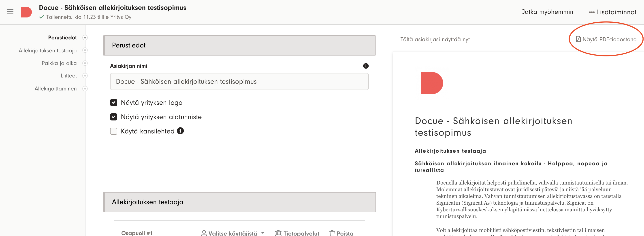Click the PDF file icon
Image resolution: width=644 pixels, height=236 pixels.
pos(578,39)
